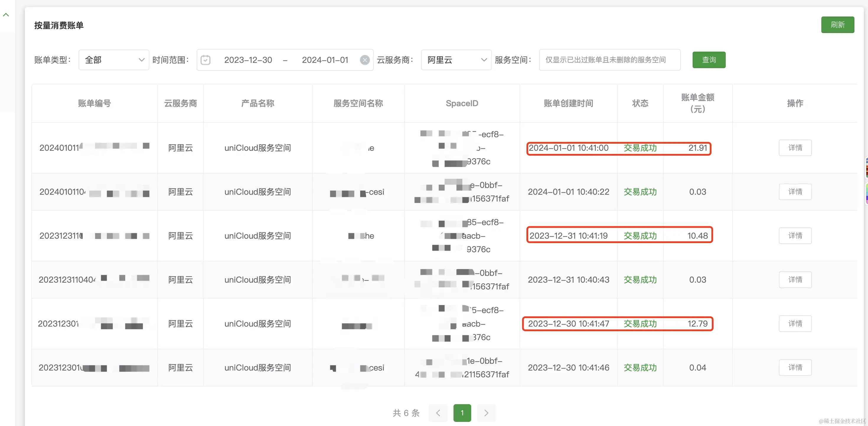
Task: Open 详情 for the 10.48 yuan bill
Action: click(795, 236)
